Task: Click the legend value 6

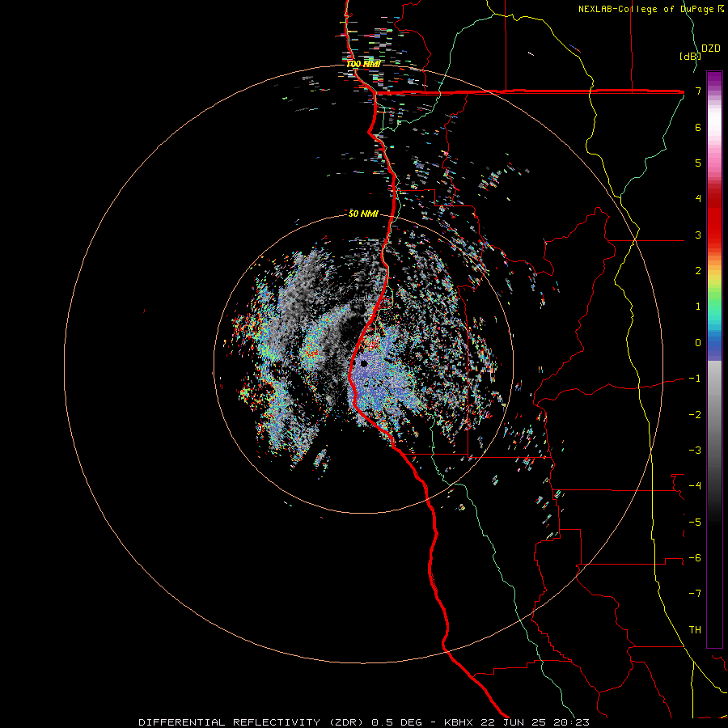Action: tap(698, 127)
